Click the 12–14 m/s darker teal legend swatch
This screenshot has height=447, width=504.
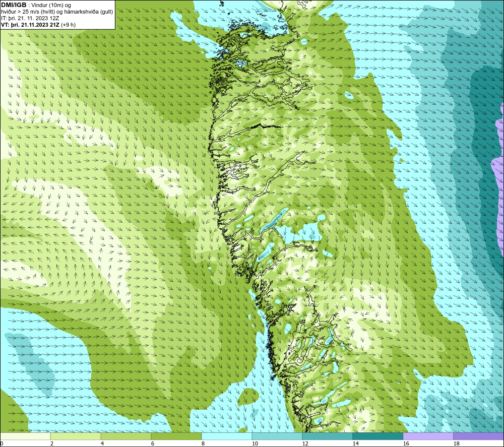pyautogui.click(x=327, y=436)
